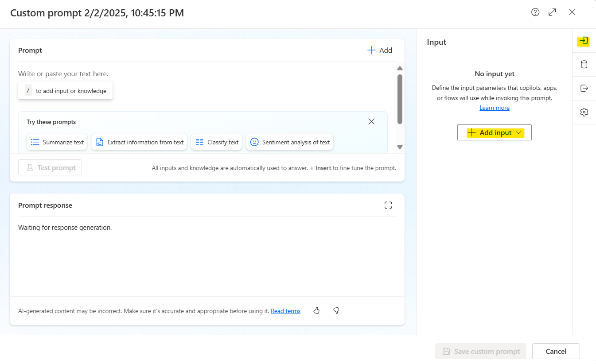
Task: Give a thumbs up on the AI response
Action: (316, 310)
